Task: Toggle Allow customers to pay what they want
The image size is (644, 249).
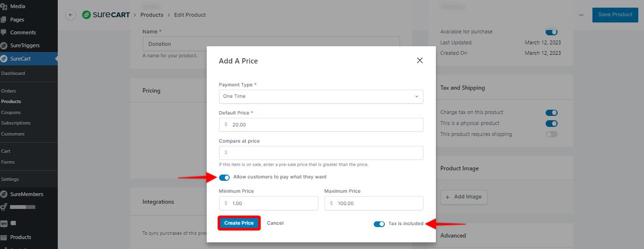Action: (x=224, y=177)
